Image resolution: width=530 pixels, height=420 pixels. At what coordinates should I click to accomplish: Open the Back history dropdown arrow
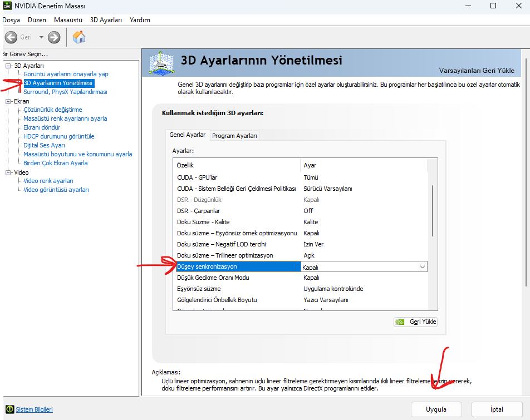(x=41, y=37)
